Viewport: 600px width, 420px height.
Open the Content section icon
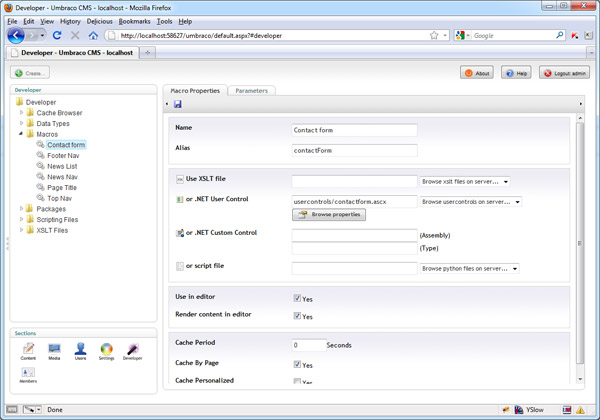[x=28, y=351]
